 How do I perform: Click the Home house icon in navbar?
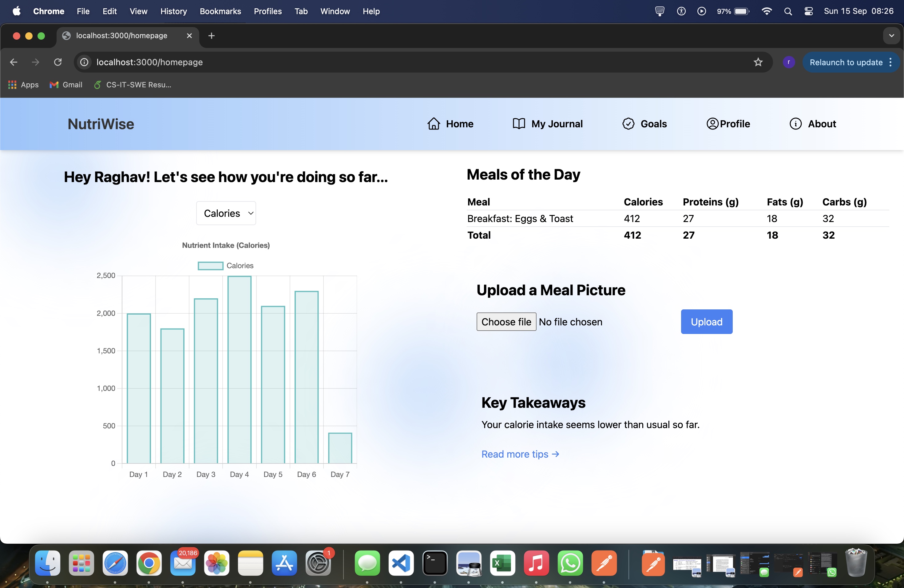pyautogui.click(x=433, y=124)
